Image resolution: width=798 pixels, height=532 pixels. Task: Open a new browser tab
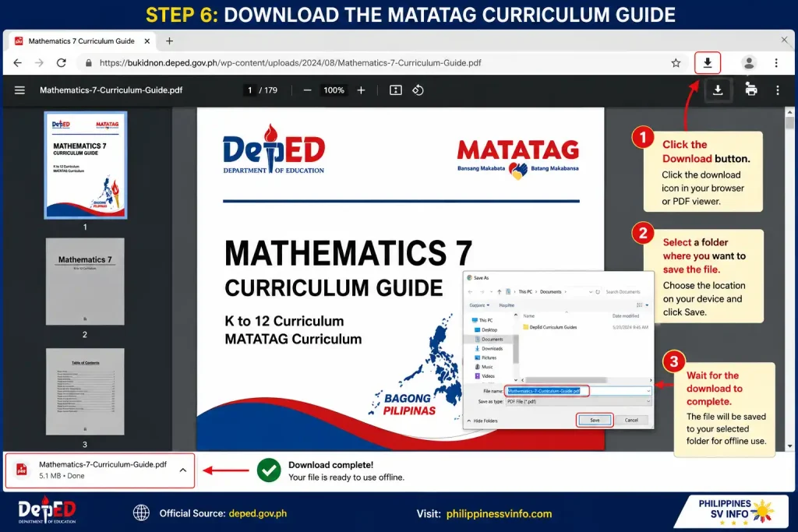[169, 41]
